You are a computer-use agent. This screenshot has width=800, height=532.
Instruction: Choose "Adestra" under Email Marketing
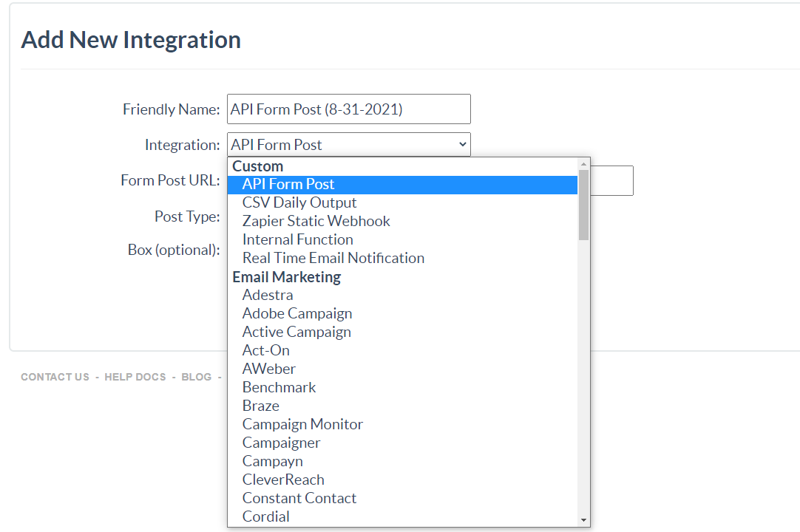click(x=268, y=294)
